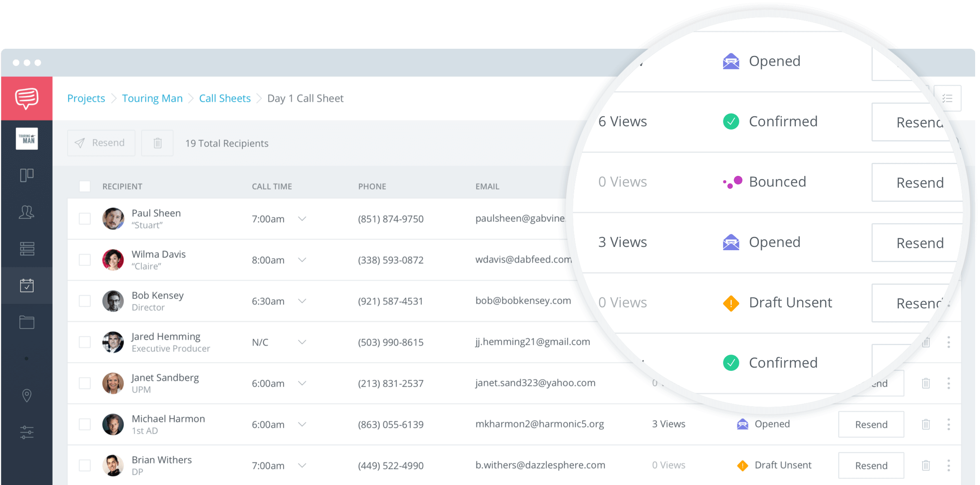This screenshot has height=485, width=980.
Task: Click the settings sliders icon in sidebar
Action: (x=26, y=432)
